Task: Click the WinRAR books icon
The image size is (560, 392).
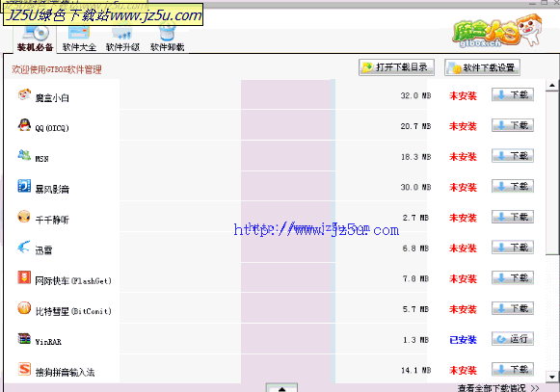Action: 24,338
